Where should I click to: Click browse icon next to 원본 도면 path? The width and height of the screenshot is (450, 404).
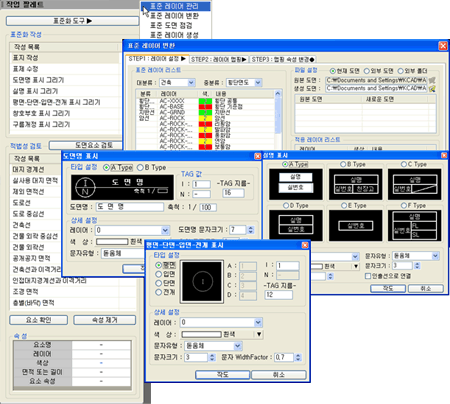click(x=432, y=80)
